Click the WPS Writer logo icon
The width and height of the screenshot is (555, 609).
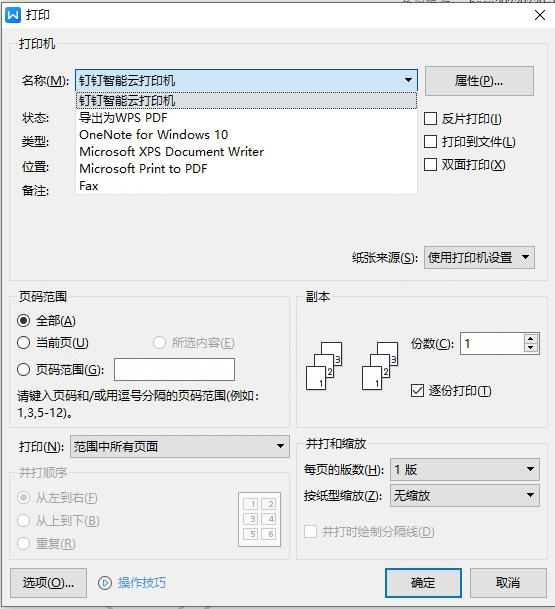[13, 15]
